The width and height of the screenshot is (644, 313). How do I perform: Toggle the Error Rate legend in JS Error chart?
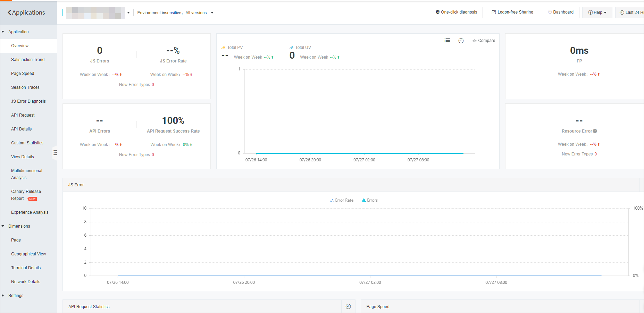tap(342, 200)
